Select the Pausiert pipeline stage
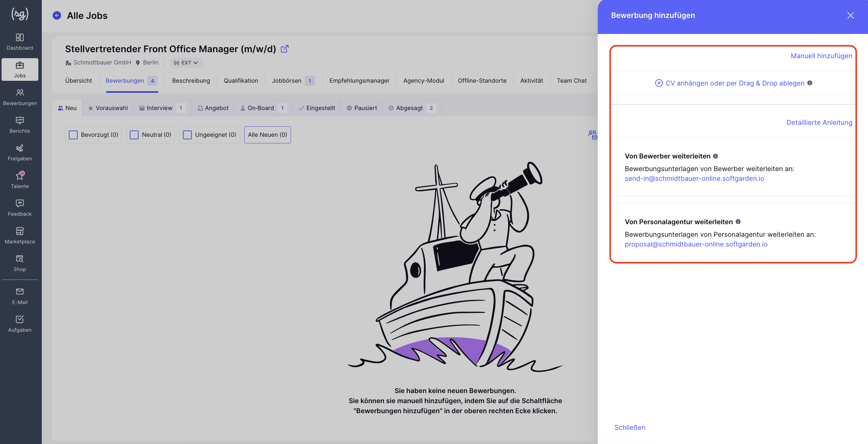Viewport: 868px width, 444px height. 361,108
